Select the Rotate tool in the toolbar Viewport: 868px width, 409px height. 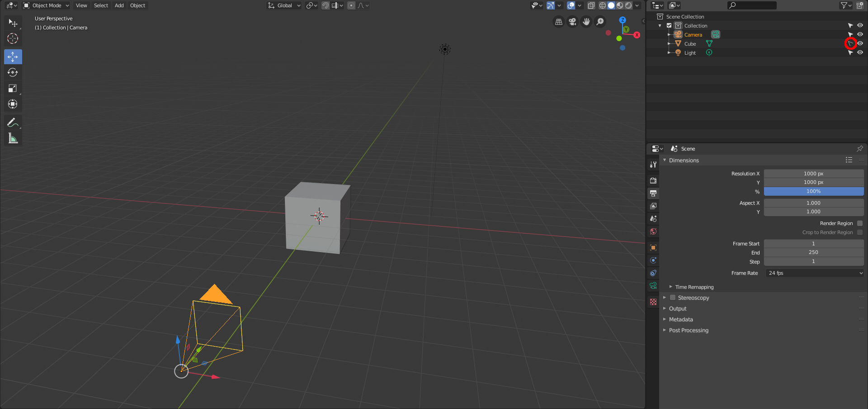[13, 72]
